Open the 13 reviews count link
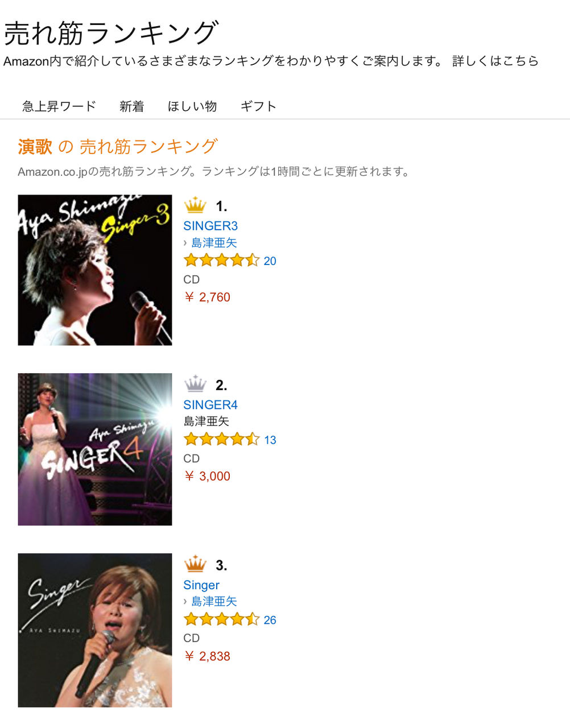The width and height of the screenshot is (570, 728). (270, 440)
